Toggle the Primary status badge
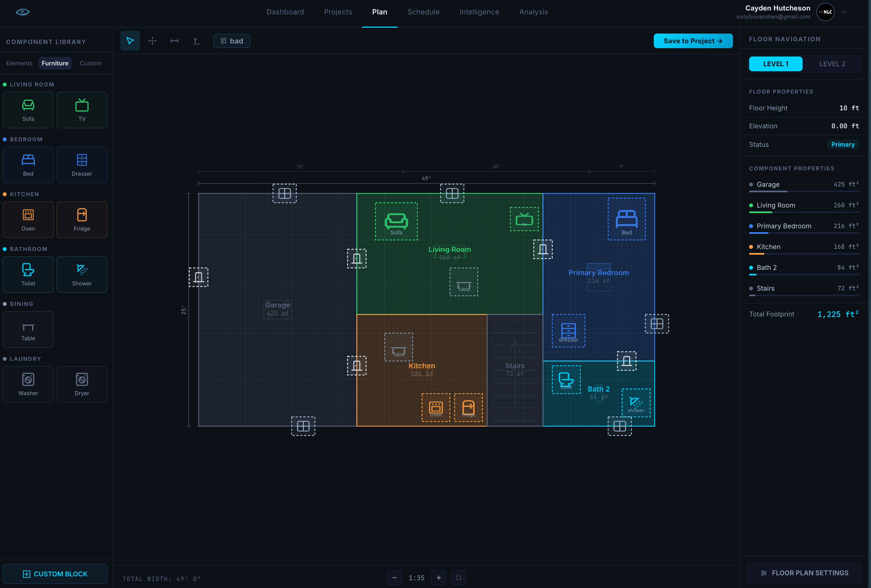871x588 pixels. tap(842, 144)
